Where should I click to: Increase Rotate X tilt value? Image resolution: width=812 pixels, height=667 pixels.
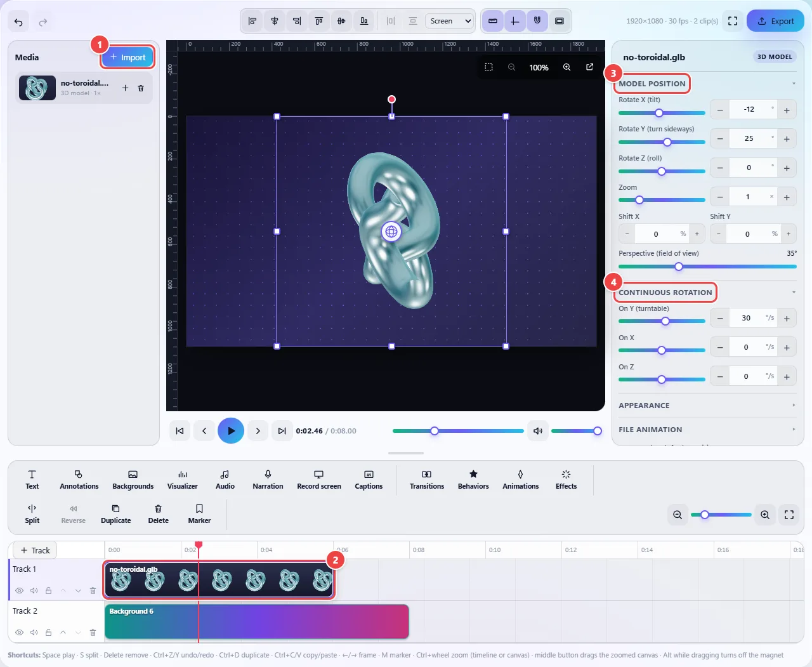(787, 110)
